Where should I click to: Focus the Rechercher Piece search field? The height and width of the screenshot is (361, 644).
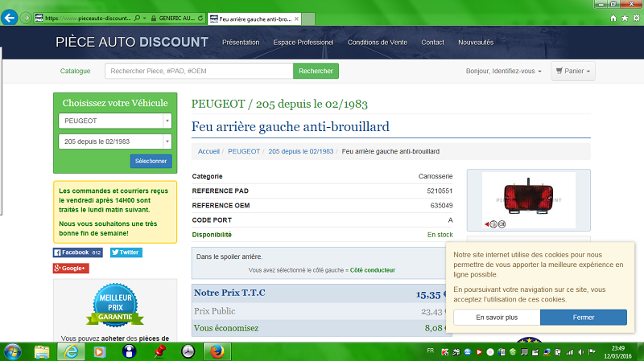click(x=199, y=71)
